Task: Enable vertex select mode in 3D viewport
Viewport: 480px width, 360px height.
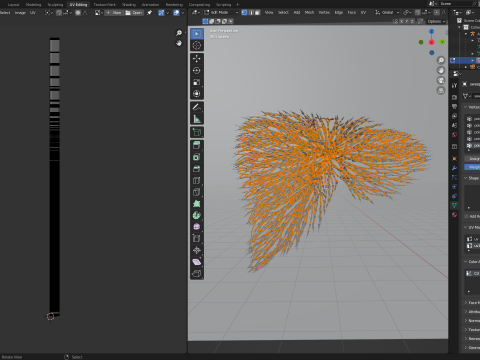Action: point(244,13)
